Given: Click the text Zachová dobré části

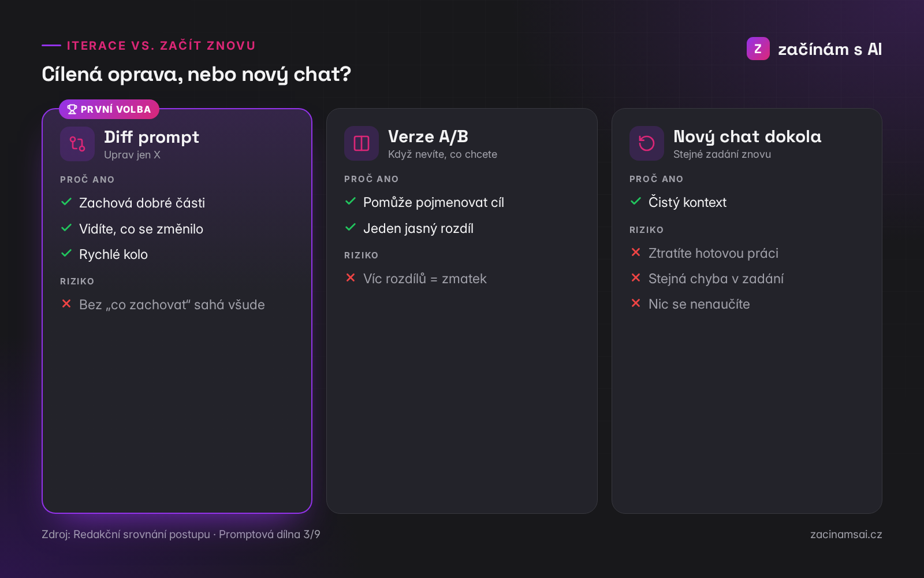Looking at the screenshot, I should (x=142, y=203).
